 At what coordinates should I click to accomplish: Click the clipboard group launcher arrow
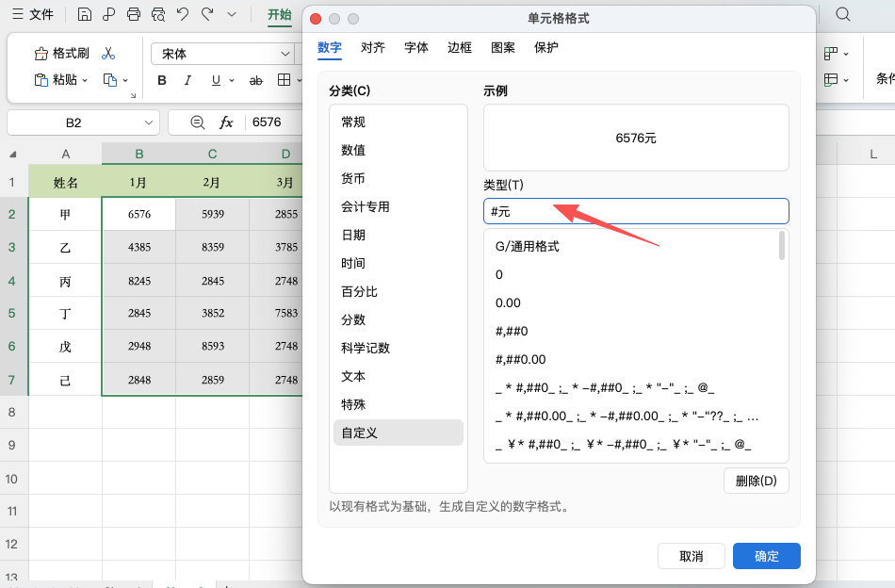tap(133, 95)
